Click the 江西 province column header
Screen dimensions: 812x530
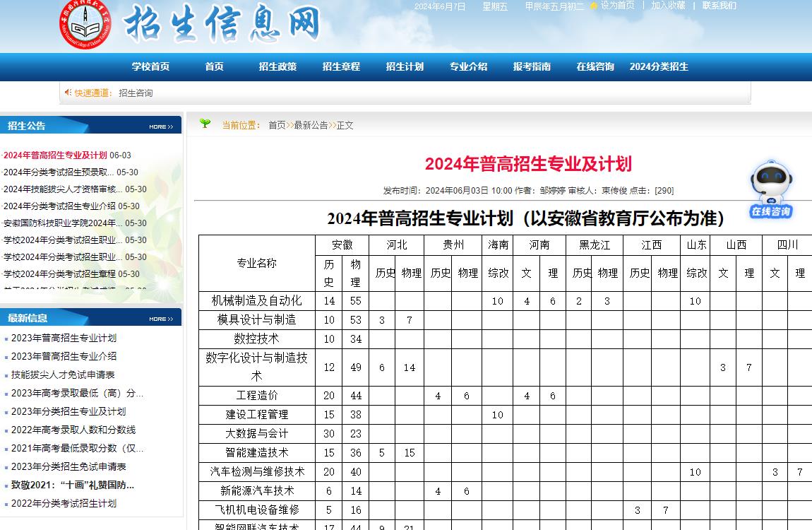[652, 245]
